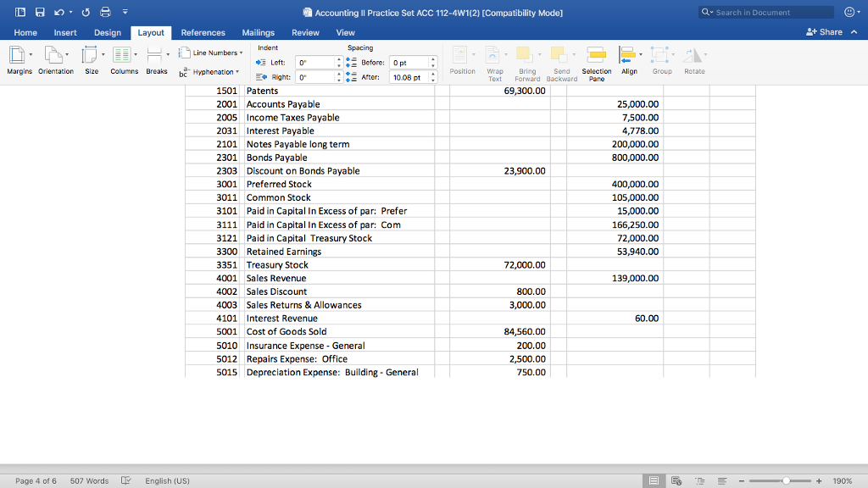This screenshot has width=868, height=488.
Task: Click the Spelling status icon in status bar
Action: pos(125,480)
